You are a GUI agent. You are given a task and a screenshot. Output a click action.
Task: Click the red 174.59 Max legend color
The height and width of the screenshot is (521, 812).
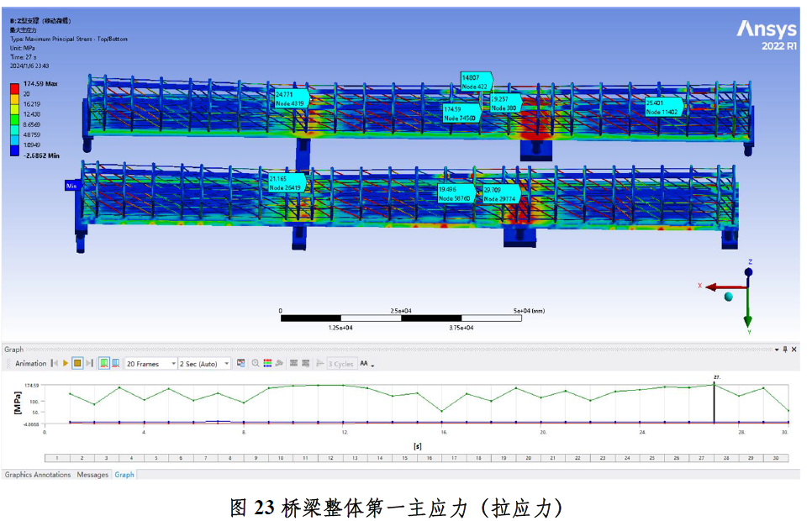coord(15,86)
